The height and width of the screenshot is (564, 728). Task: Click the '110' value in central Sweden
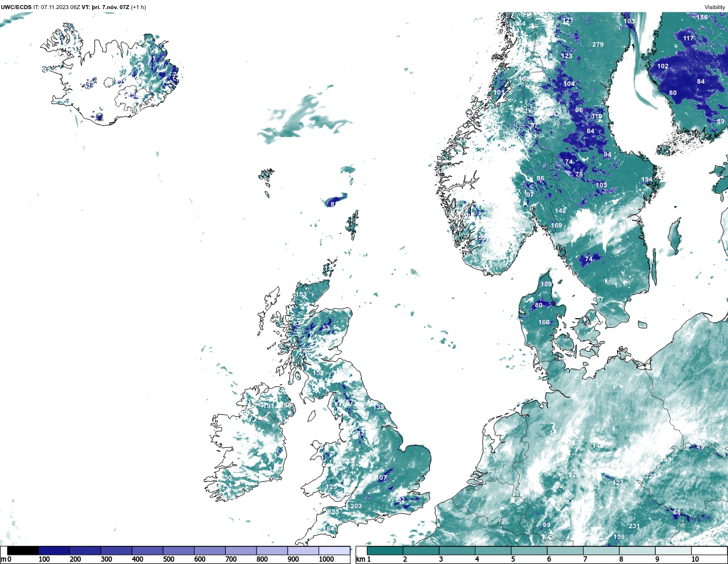coord(597,117)
